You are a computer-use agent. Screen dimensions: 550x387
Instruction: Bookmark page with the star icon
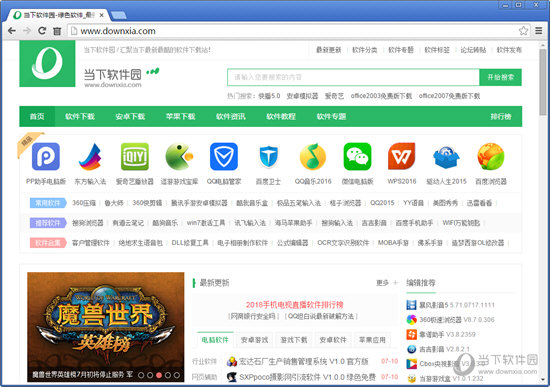pos(523,31)
